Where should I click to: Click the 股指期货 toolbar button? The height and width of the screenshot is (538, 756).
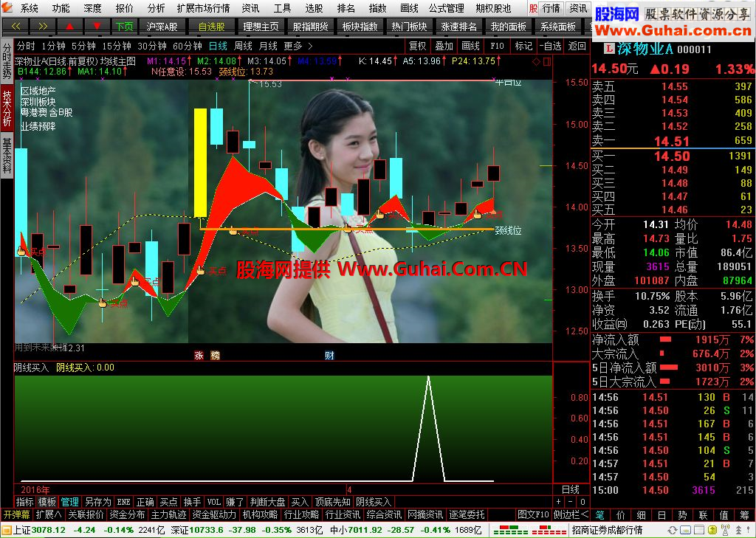click(310, 26)
